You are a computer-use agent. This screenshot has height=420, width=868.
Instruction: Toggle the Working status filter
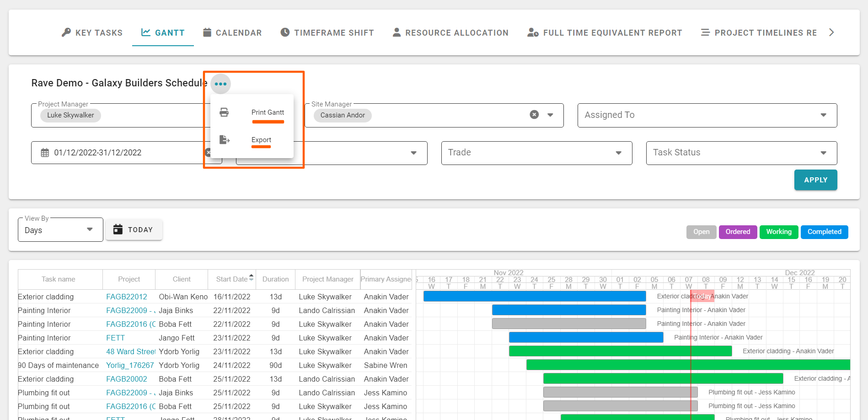(x=778, y=232)
